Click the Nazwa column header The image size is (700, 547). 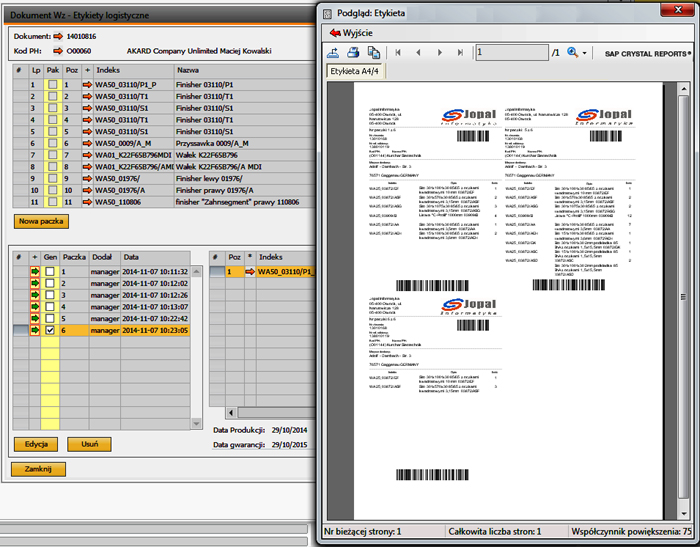(x=245, y=71)
